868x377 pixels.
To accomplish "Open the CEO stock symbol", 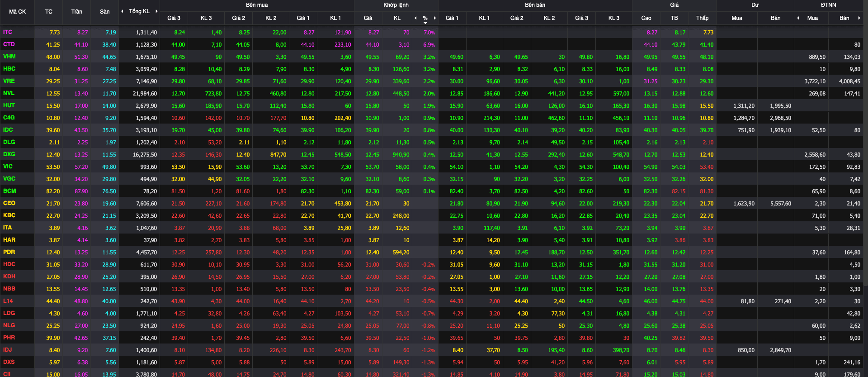I will (x=9, y=203).
